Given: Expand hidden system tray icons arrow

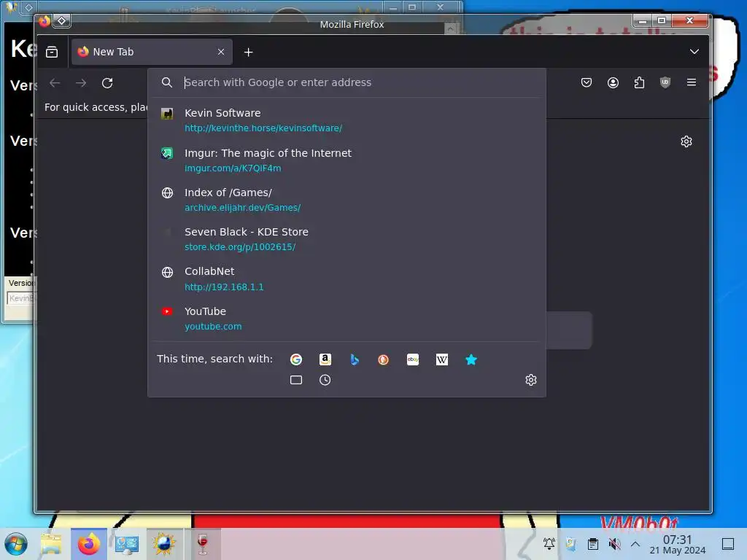Looking at the screenshot, I should coord(635,543).
